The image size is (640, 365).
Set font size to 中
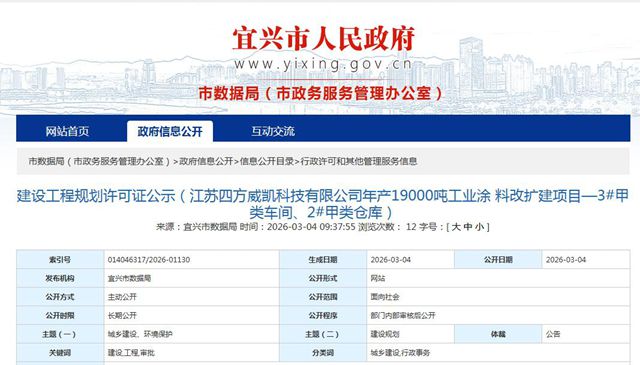coord(468,227)
